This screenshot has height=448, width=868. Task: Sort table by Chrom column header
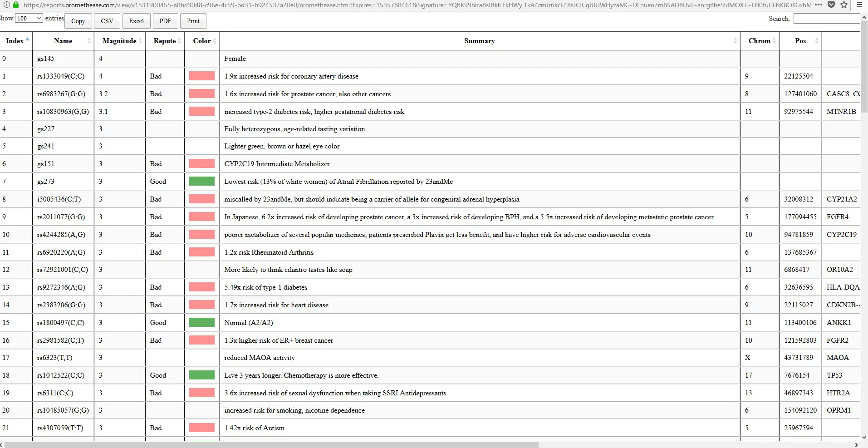[x=760, y=41]
